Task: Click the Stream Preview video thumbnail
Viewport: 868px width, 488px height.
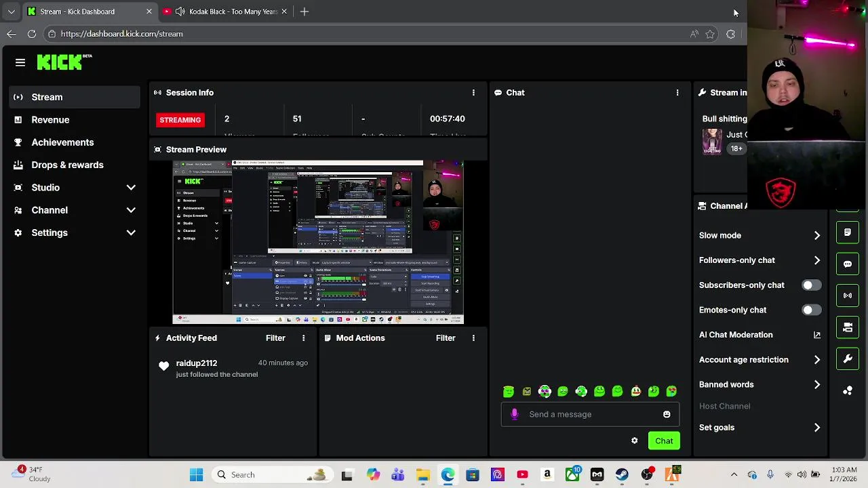Action: pyautogui.click(x=318, y=243)
